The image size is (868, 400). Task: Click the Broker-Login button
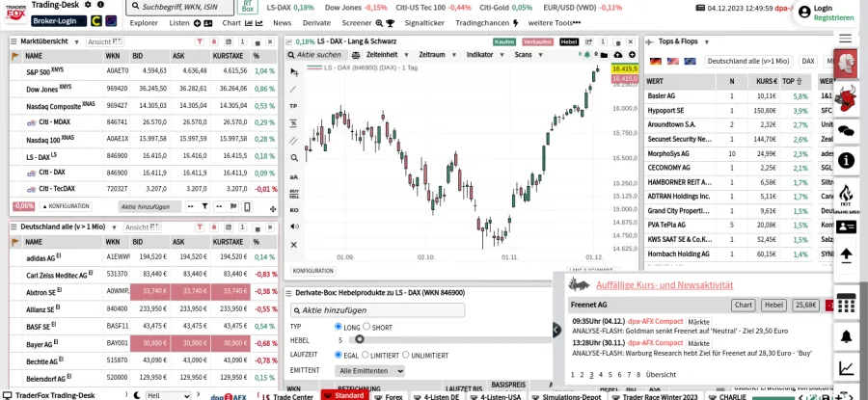pos(59,21)
